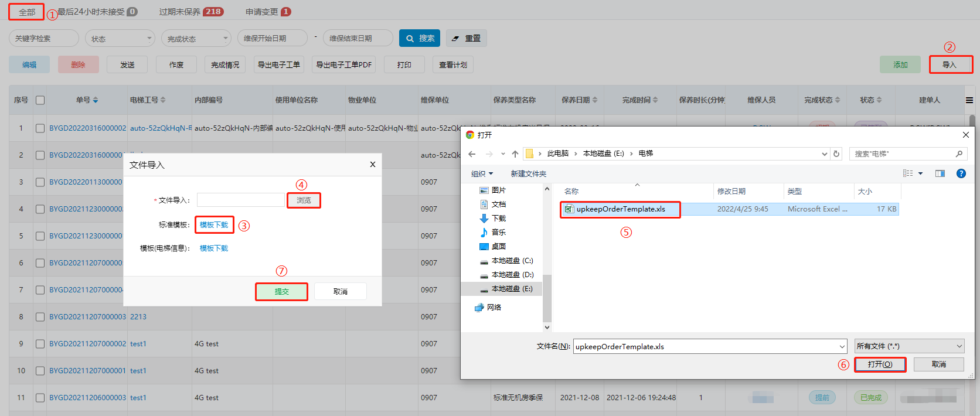Select Documents (文档) in navigation pane
This screenshot has height=416, width=980.
[x=493, y=204]
